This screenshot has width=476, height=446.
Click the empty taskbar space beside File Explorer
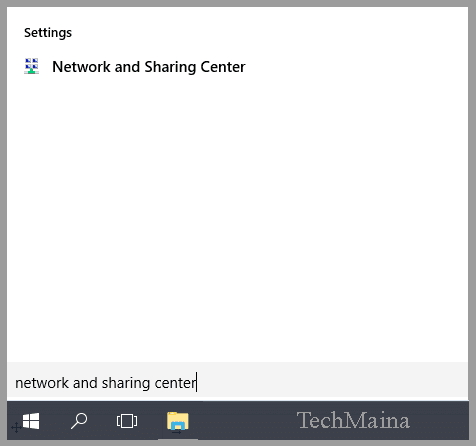243,421
